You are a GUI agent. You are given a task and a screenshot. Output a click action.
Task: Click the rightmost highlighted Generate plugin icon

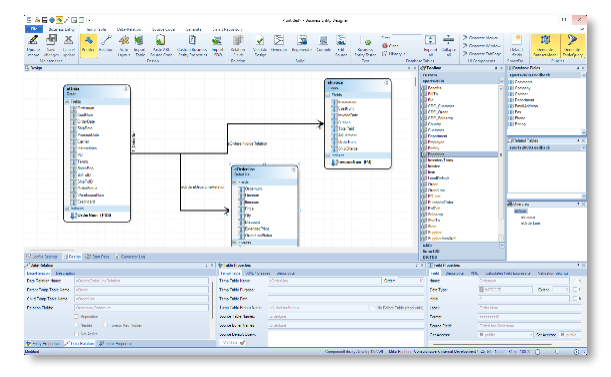tap(572, 46)
